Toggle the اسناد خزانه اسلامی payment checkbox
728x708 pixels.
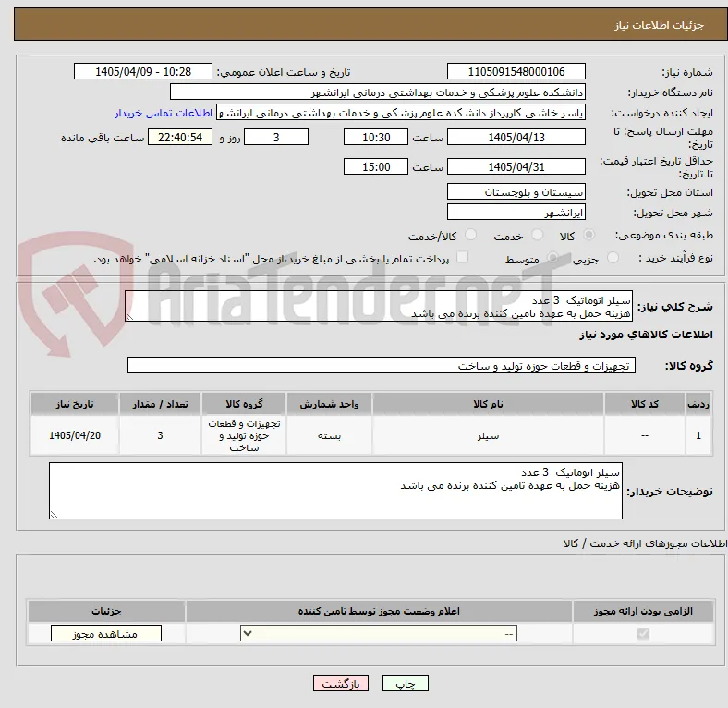463,257
